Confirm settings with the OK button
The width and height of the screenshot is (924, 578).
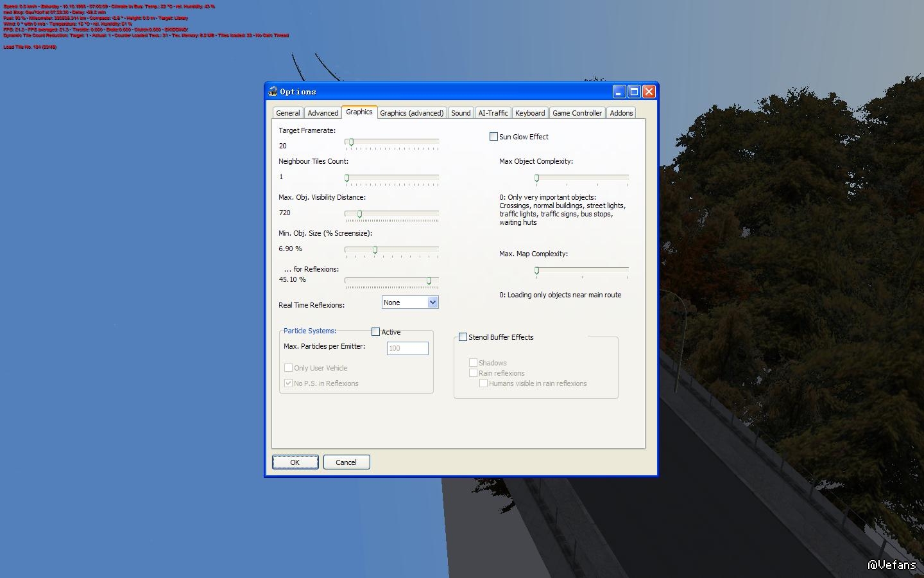click(x=295, y=462)
